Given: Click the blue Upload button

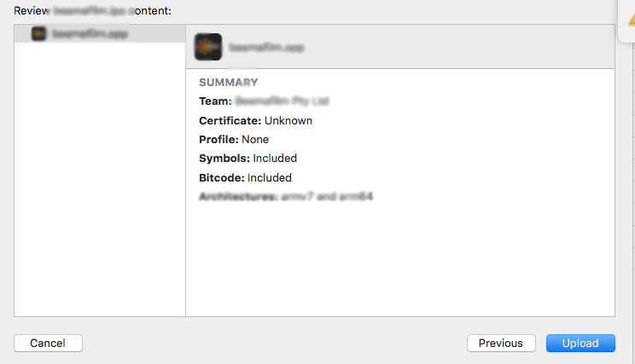Looking at the screenshot, I should 580,343.
